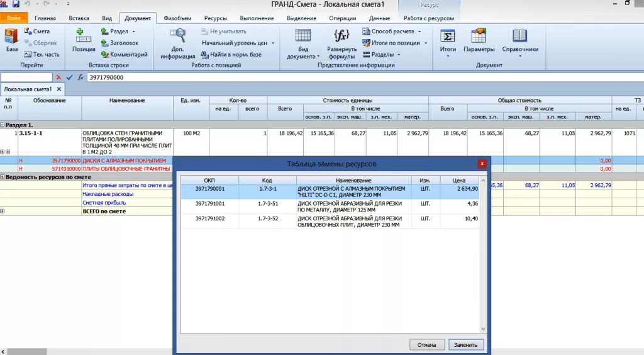
Task: Go to Смета view
Action: (x=36, y=31)
